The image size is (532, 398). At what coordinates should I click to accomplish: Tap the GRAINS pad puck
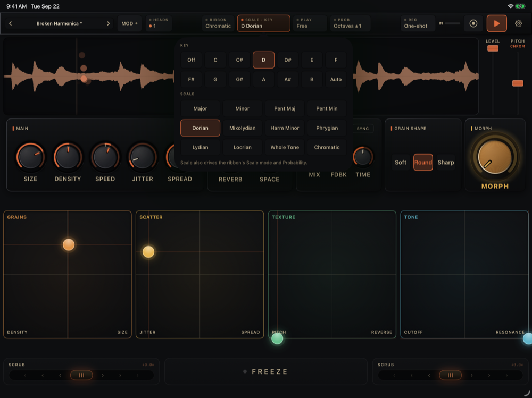(69, 244)
